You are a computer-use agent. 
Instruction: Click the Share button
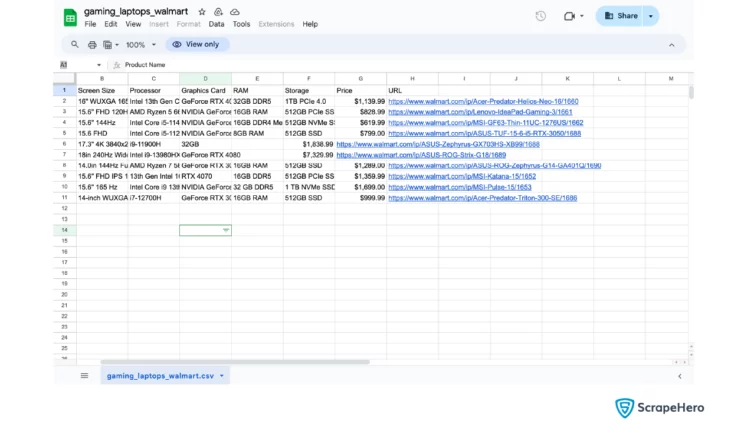621,16
